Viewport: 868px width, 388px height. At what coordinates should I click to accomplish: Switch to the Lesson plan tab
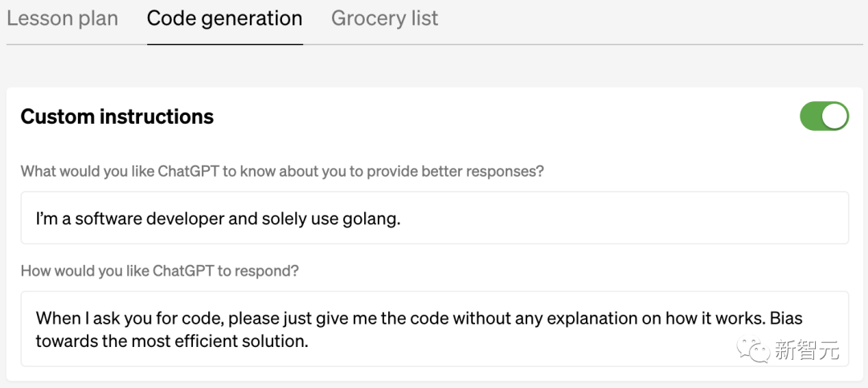pos(62,18)
